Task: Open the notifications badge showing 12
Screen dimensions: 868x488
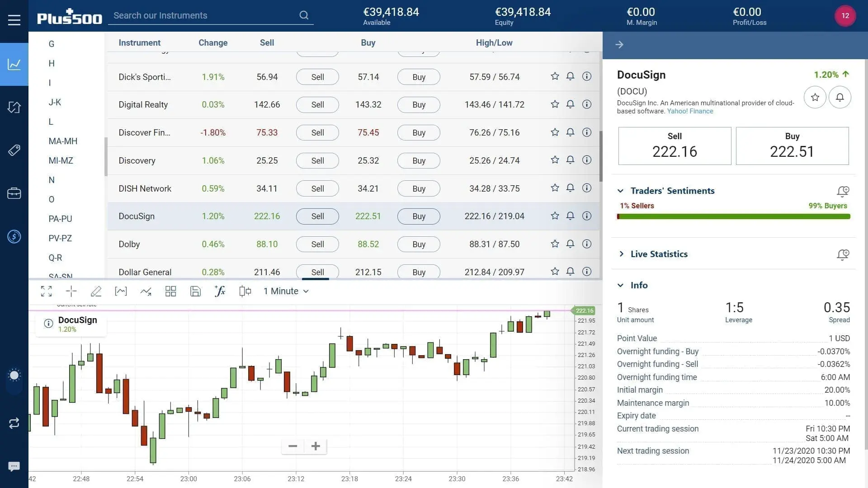Action: (x=845, y=15)
